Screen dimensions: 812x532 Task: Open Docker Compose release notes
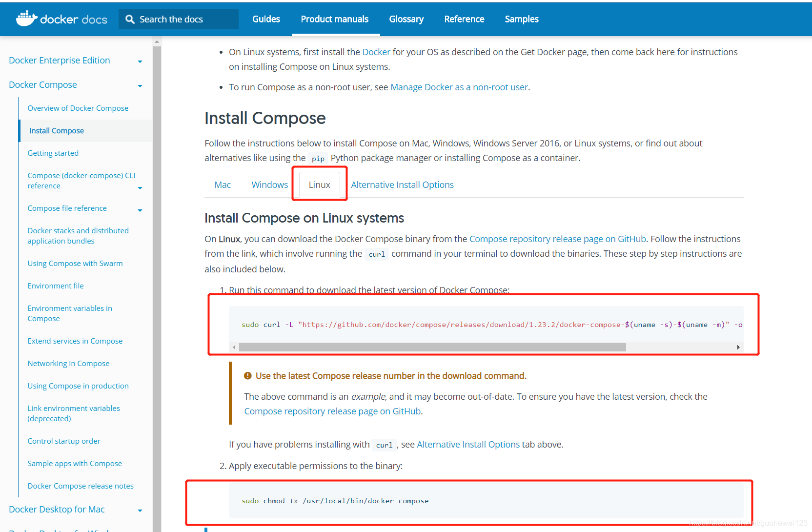coord(81,486)
